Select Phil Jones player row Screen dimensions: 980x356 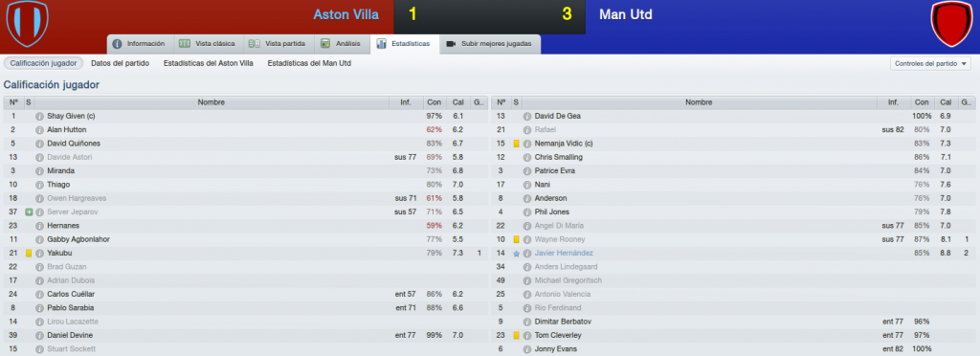(x=733, y=212)
